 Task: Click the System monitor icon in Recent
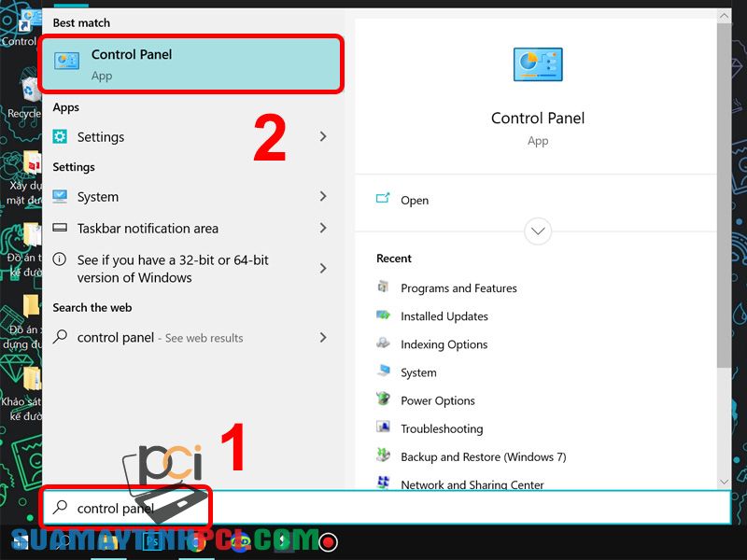click(x=383, y=371)
